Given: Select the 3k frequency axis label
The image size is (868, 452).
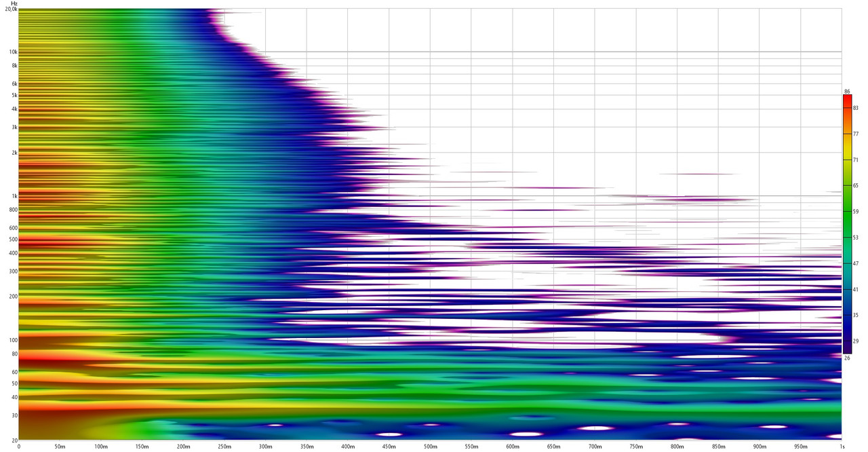Looking at the screenshot, I should (x=14, y=127).
